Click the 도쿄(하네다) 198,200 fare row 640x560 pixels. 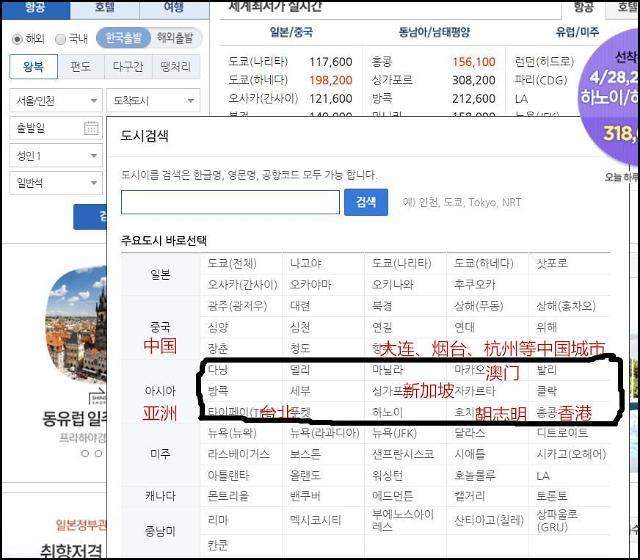click(290, 80)
